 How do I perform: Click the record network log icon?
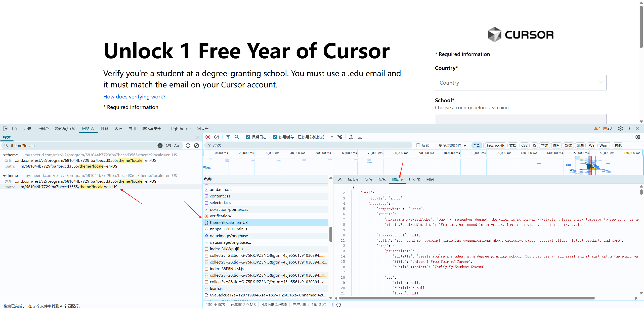(208, 137)
